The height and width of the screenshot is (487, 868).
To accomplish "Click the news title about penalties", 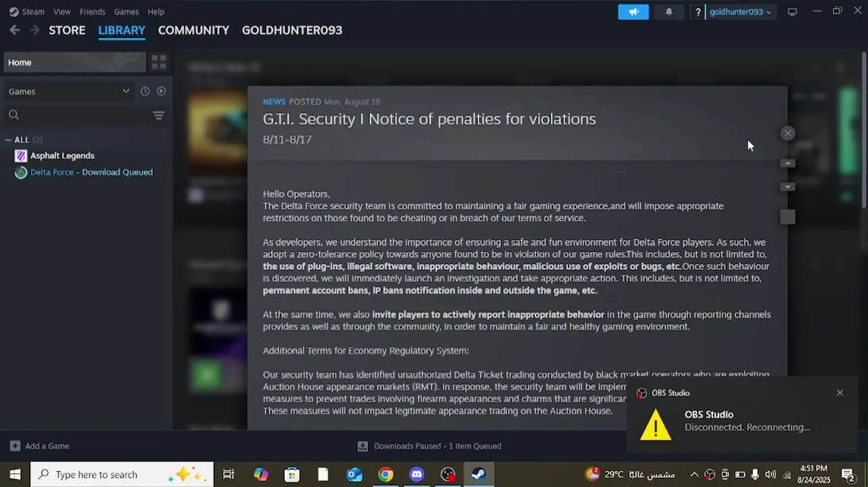I will pyautogui.click(x=429, y=119).
